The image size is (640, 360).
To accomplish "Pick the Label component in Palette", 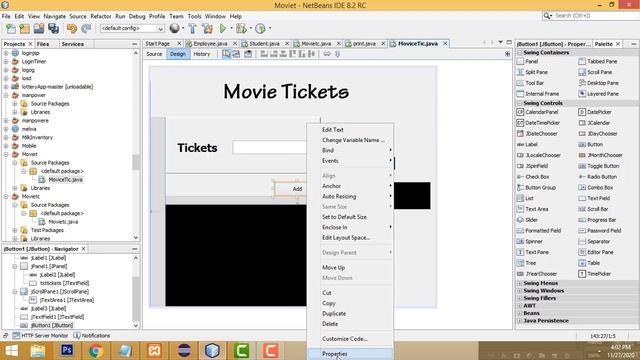I will 527,144.
